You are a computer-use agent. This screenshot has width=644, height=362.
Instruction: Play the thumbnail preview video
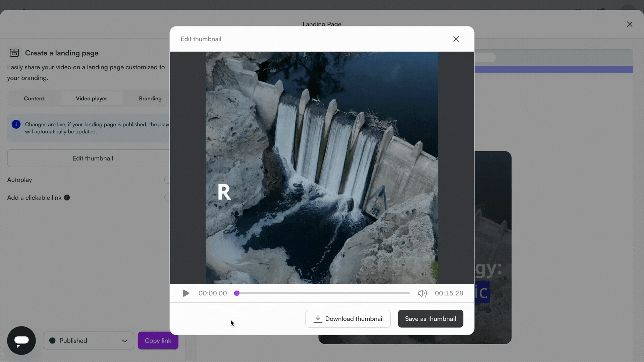pos(186,293)
